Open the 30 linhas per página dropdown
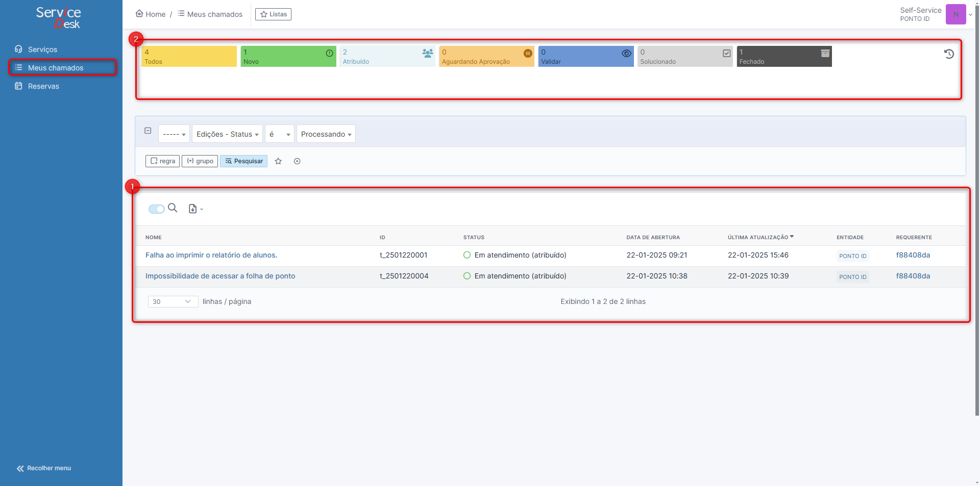This screenshot has width=980, height=486. pos(173,301)
